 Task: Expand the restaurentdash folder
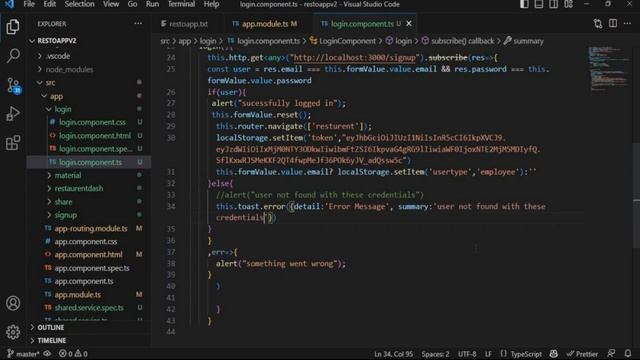(x=79, y=189)
